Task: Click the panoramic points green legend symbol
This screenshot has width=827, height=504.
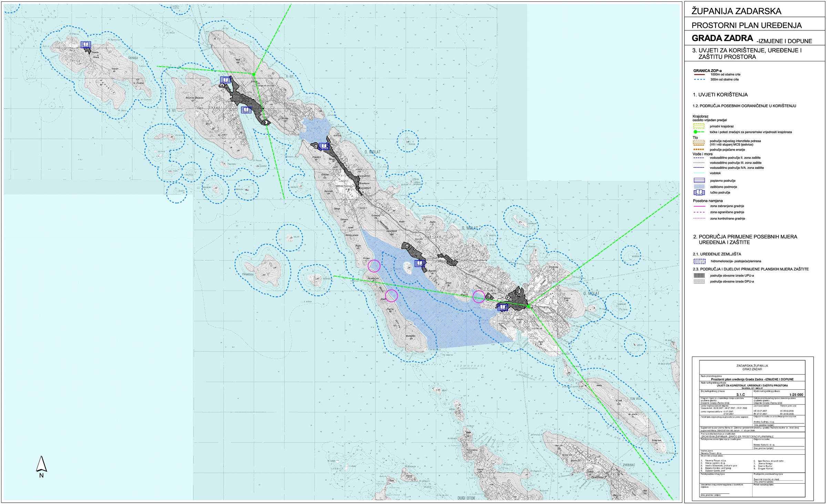Action: [x=699, y=132]
